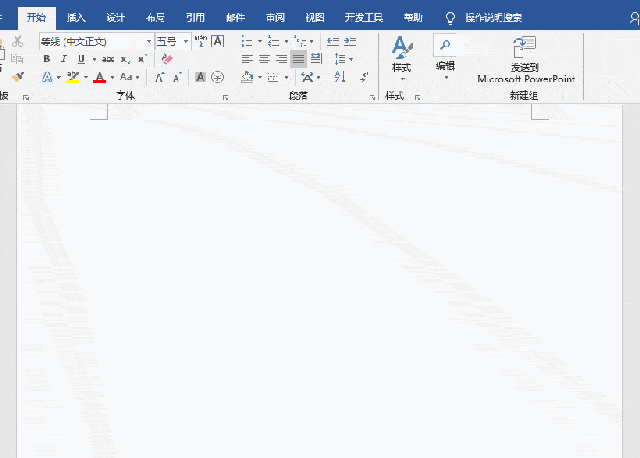Open text effects A icon
640x458 pixels.
[x=47, y=77]
